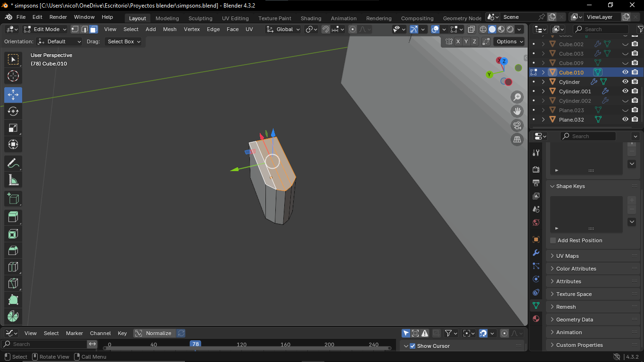Hide Cube.010 in viewport

(625, 73)
